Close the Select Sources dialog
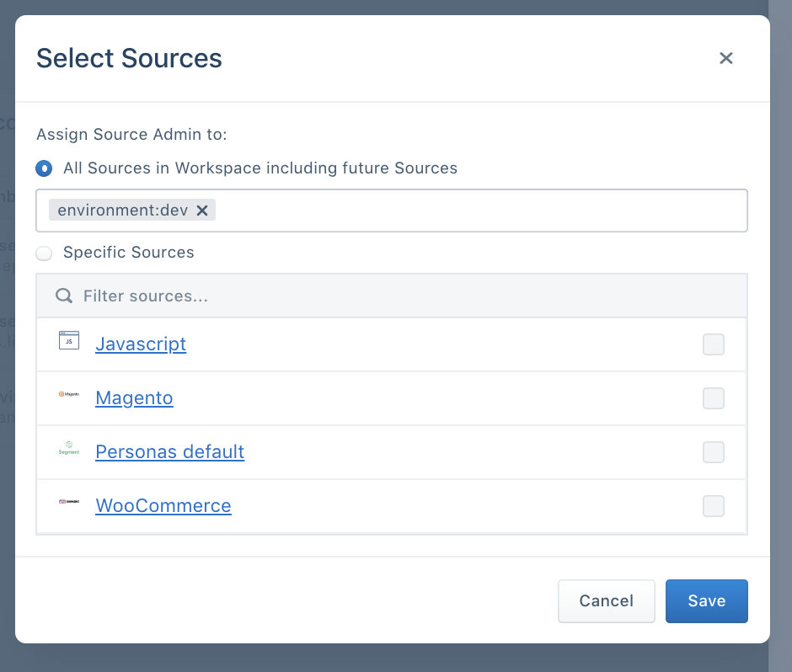The image size is (792, 672). [x=726, y=58]
